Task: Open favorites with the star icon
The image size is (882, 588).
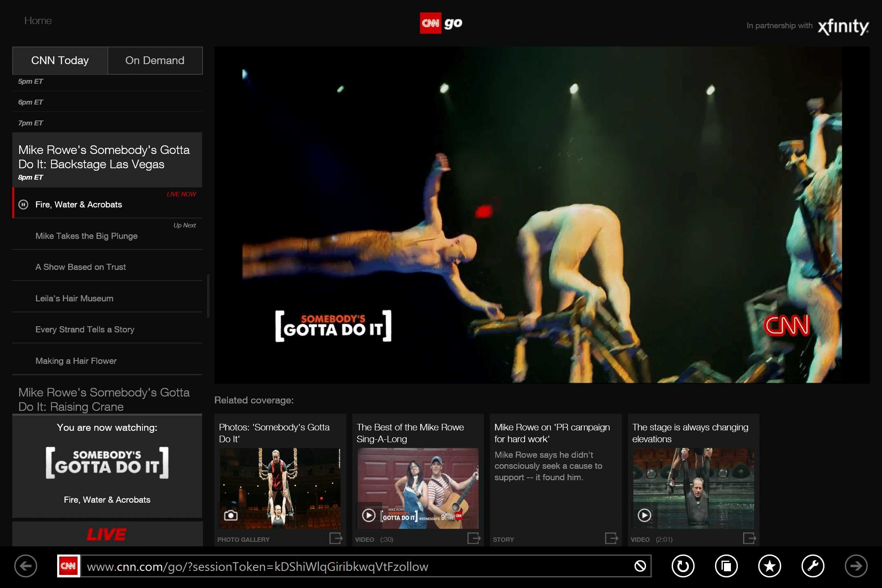Action: coord(769,566)
